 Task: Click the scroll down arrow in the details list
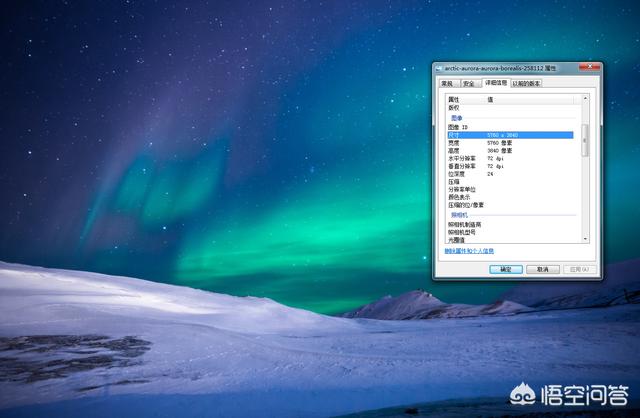585,239
